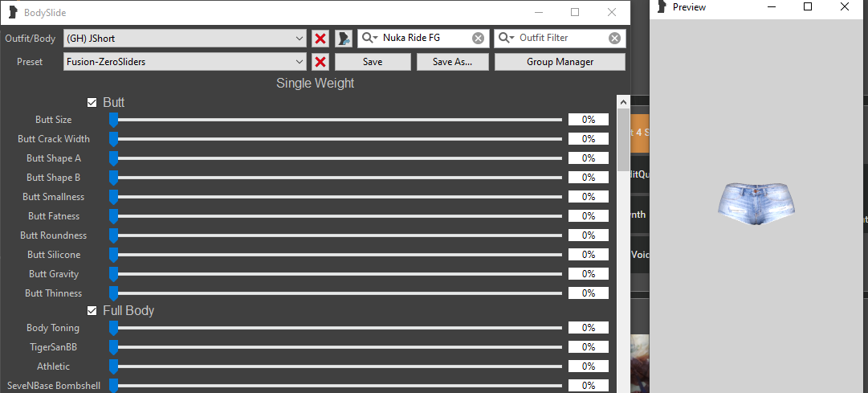Viewport: 868px width, 393px height.
Task: Maximize the Preview window
Action: coord(808,6)
